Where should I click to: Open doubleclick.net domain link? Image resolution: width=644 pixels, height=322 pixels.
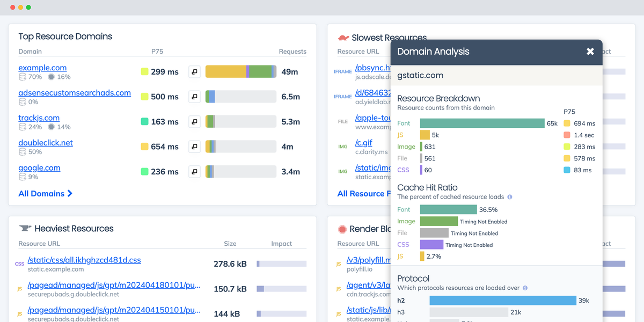(x=46, y=143)
